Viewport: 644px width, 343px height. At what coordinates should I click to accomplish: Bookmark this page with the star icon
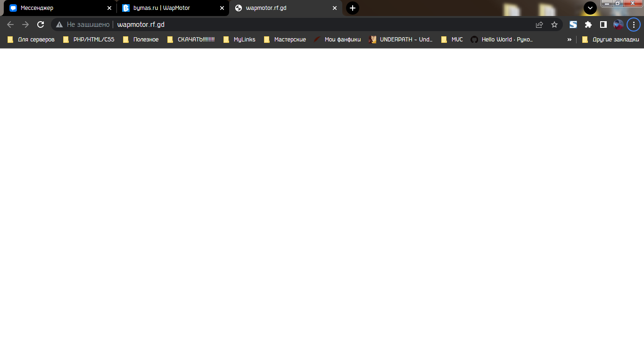pos(554,24)
